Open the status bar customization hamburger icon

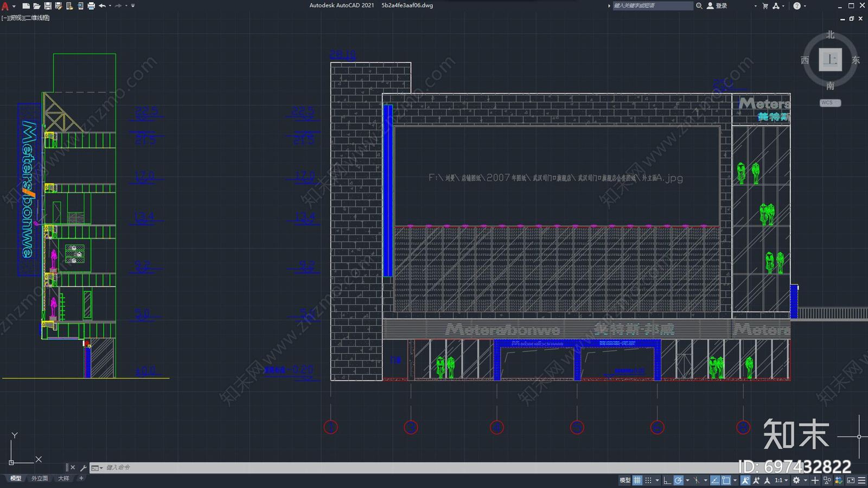pyautogui.click(x=861, y=480)
